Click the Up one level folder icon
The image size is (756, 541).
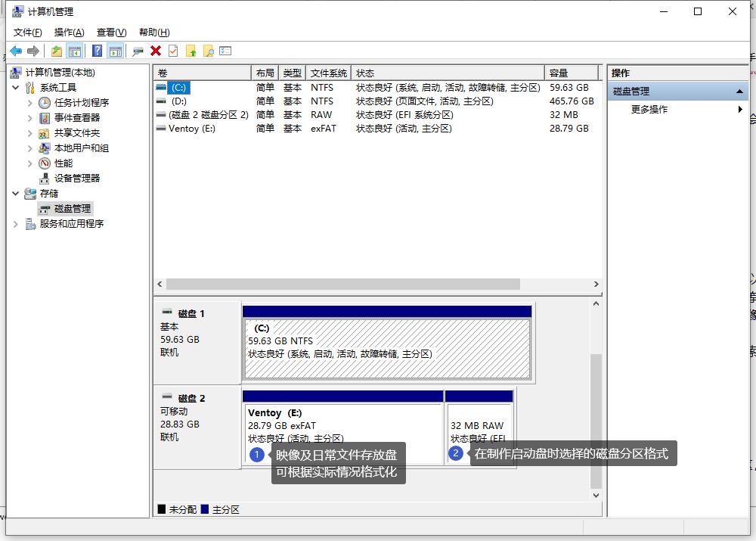(57, 51)
